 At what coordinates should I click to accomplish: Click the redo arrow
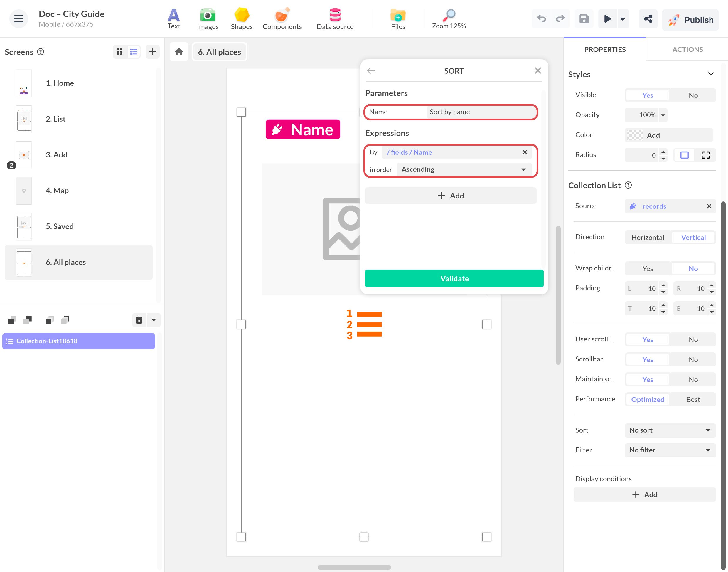click(560, 19)
